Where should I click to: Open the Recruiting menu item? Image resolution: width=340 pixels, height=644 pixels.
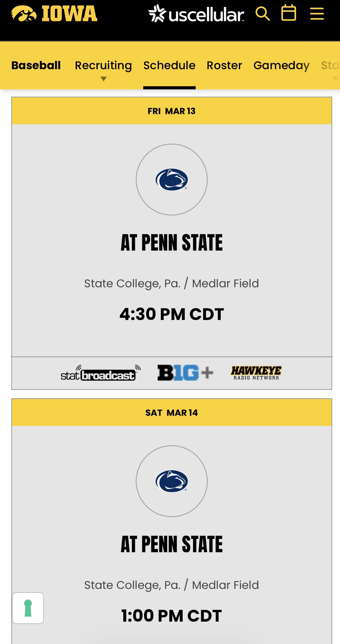point(103,65)
